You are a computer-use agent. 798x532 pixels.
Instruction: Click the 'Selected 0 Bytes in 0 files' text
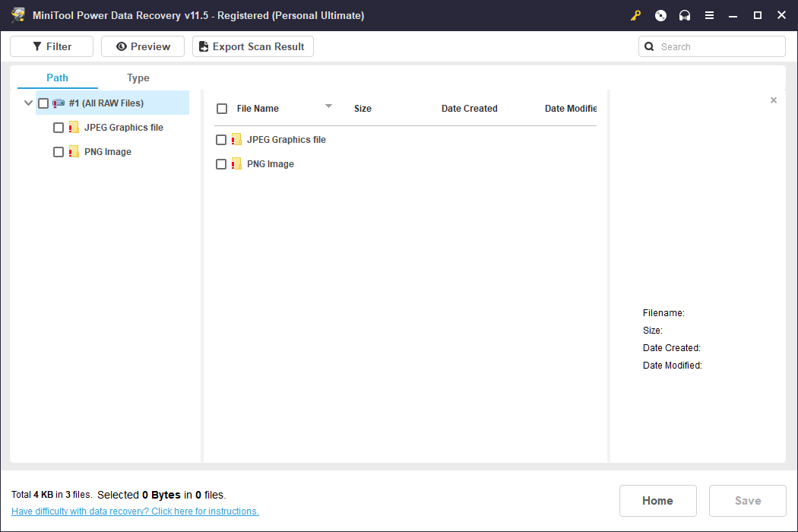pyautogui.click(x=161, y=494)
